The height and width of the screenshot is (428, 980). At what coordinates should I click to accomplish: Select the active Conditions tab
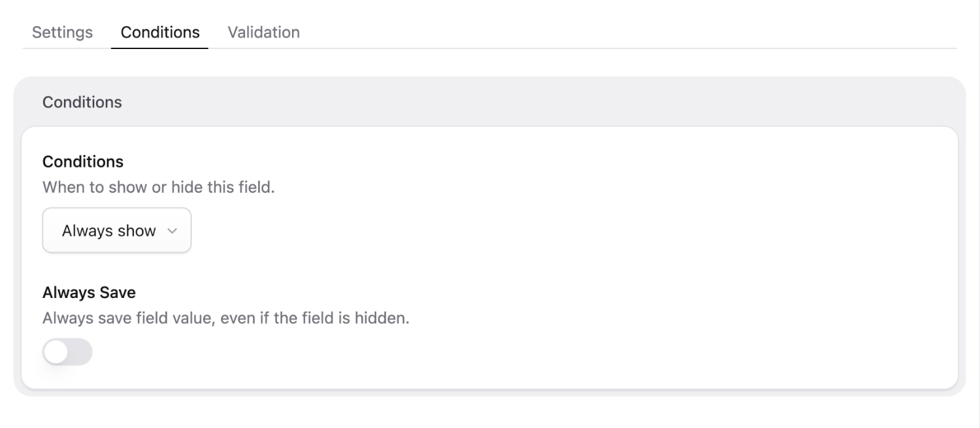click(159, 32)
